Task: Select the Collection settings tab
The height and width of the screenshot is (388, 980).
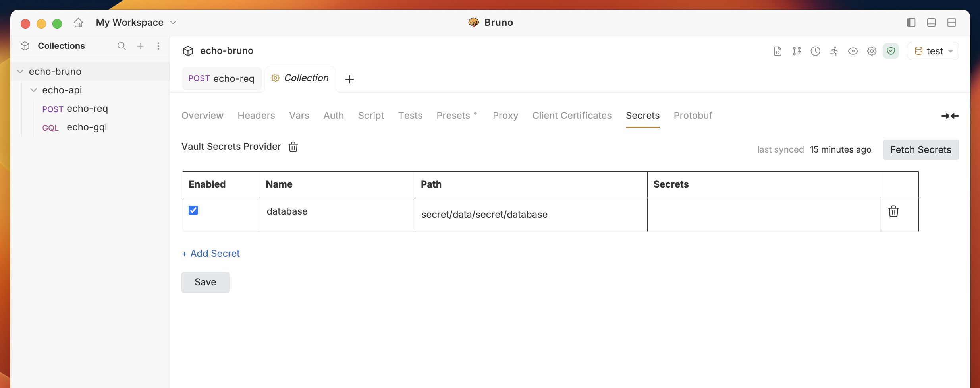Action: click(300, 78)
